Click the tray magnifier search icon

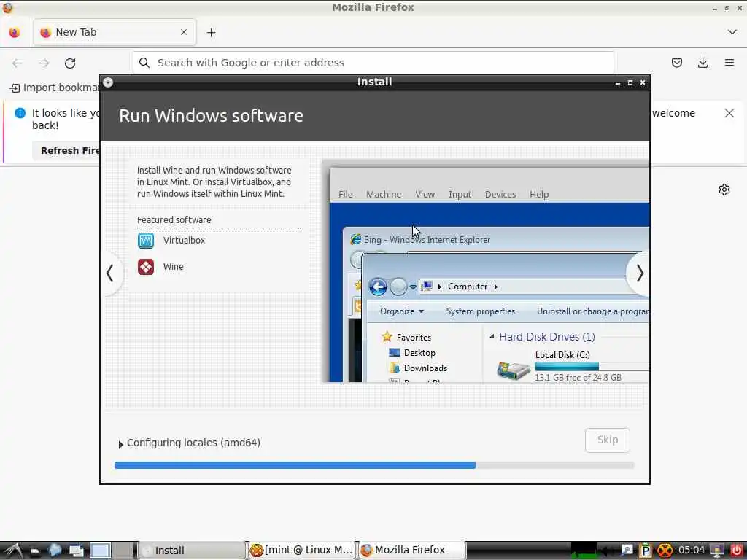point(627,551)
